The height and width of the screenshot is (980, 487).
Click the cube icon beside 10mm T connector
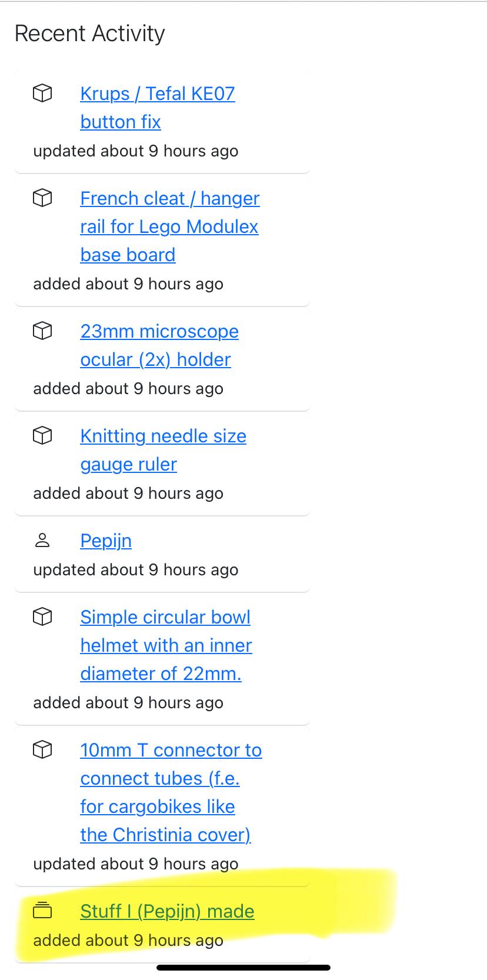pyautogui.click(x=42, y=750)
